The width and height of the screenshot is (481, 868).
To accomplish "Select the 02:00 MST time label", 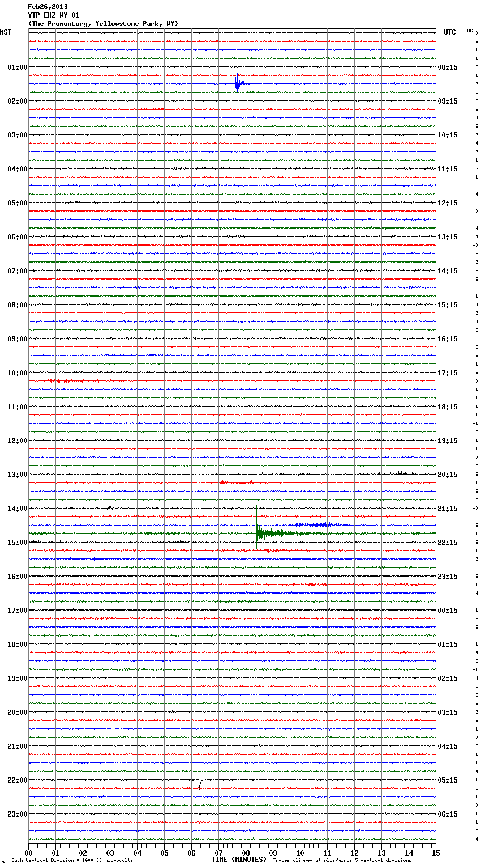I will [18, 101].
